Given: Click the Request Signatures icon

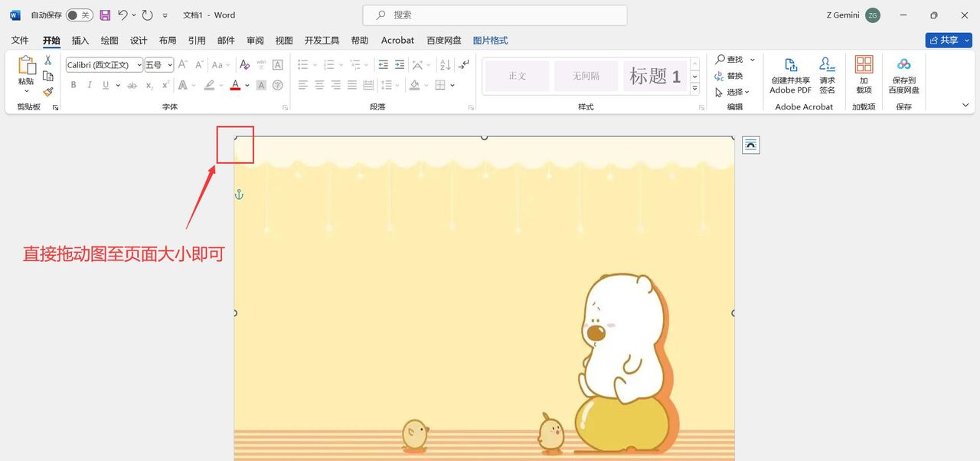Looking at the screenshot, I should 827,77.
